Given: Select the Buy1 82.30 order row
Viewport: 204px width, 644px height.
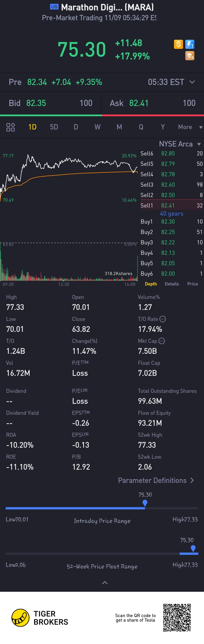Looking at the screenshot, I should click(172, 221).
